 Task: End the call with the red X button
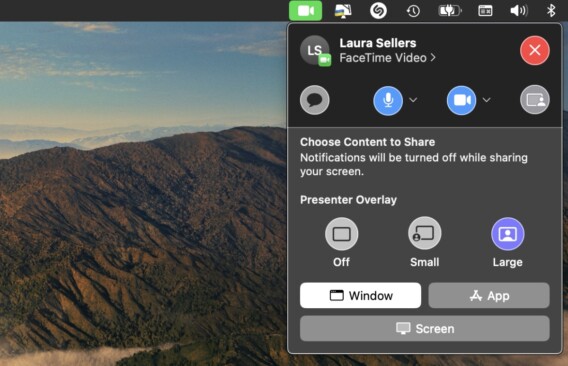535,50
